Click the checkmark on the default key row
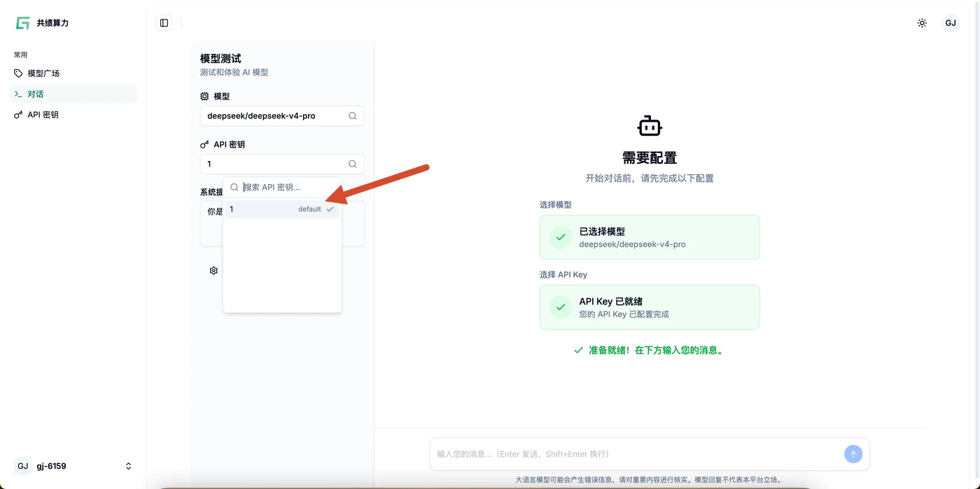The height and width of the screenshot is (489, 980). (330, 209)
